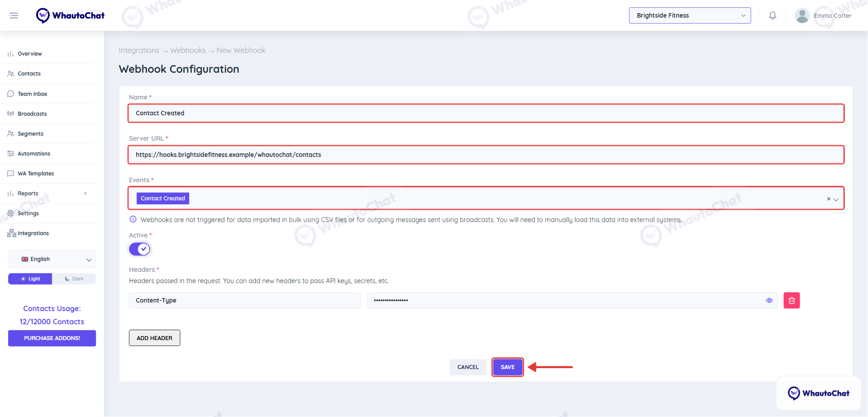Viewport: 868px width, 417px height.
Task: Click into the Server URL field
Action: tap(486, 155)
